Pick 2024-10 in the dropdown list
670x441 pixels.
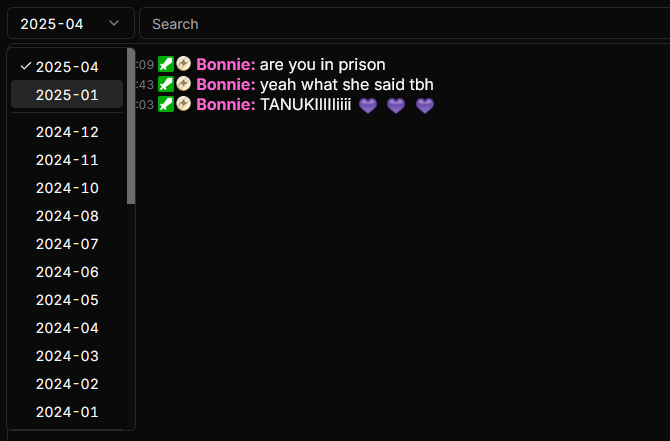coord(67,188)
